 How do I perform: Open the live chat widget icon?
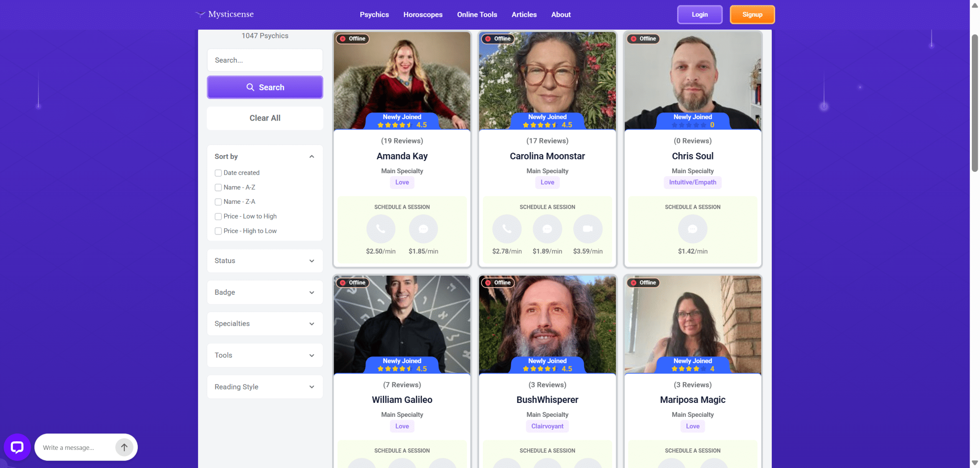(17, 447)
